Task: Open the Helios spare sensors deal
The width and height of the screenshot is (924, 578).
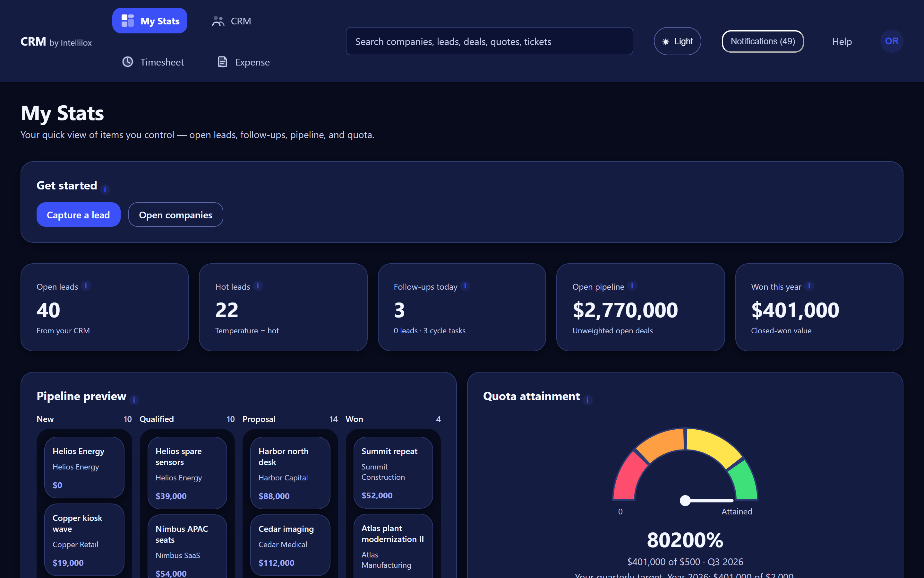Action: coord(187,472)
